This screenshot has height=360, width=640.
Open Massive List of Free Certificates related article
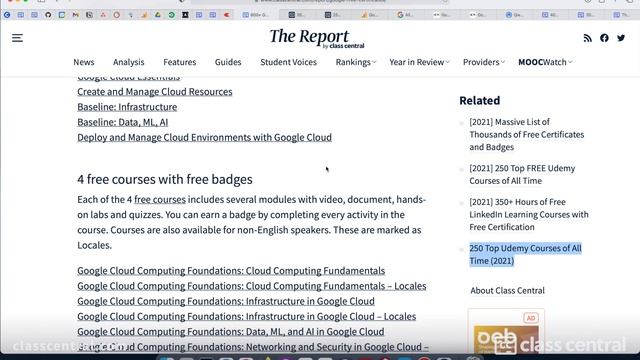tap(527, 134)
